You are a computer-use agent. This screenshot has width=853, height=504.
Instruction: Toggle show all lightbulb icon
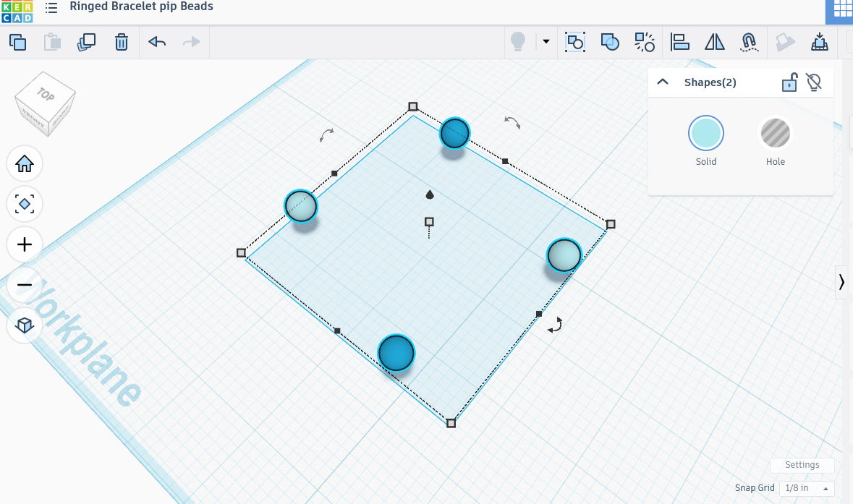pyautogui.click(x=518, y=42)
